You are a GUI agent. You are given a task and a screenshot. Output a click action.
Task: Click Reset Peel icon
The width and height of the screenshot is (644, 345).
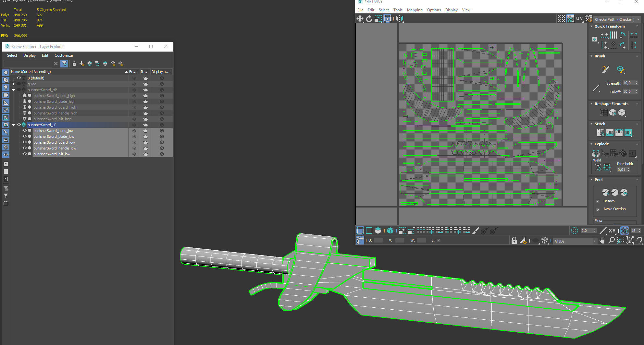pos(624,192)
